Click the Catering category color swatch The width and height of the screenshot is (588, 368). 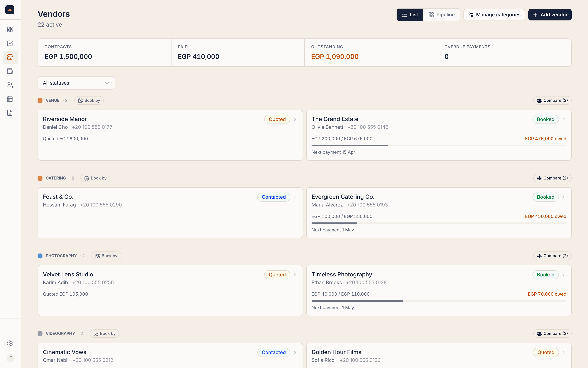click(x=40, y=178)
